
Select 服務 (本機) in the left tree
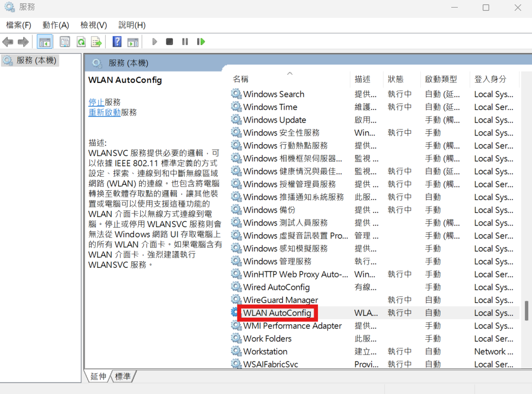click(x=36, y=60)
